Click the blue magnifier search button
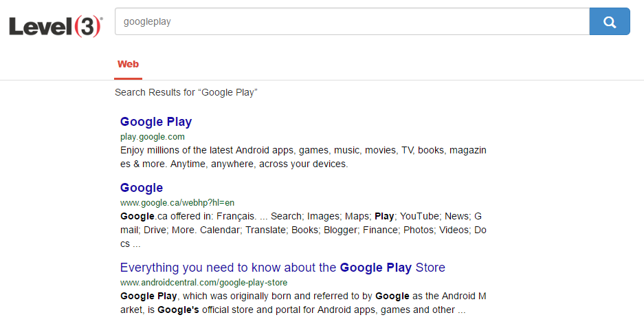This screenshot has width=644, height=324. point(610,21)
